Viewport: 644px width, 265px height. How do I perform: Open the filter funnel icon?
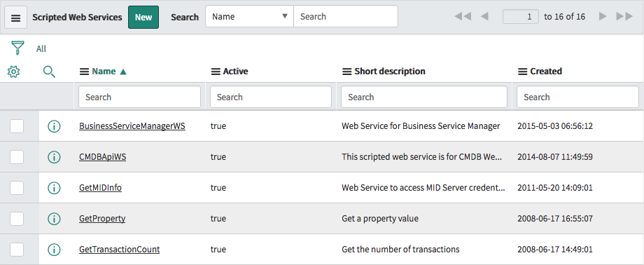coord(17,48)
